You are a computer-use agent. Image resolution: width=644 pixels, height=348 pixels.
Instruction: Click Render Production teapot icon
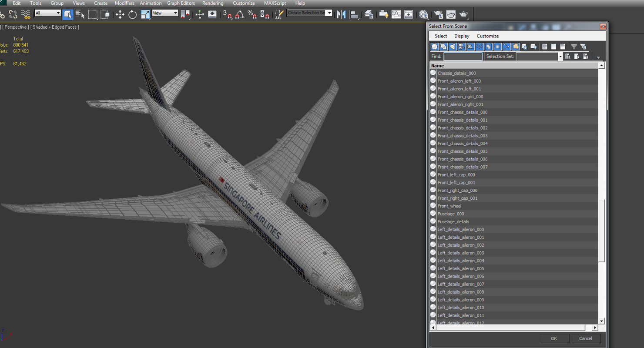tap(463, 14)
